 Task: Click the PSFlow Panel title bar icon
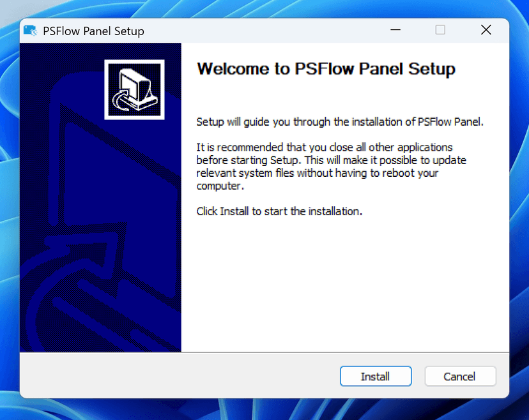(x=29, y=30)
